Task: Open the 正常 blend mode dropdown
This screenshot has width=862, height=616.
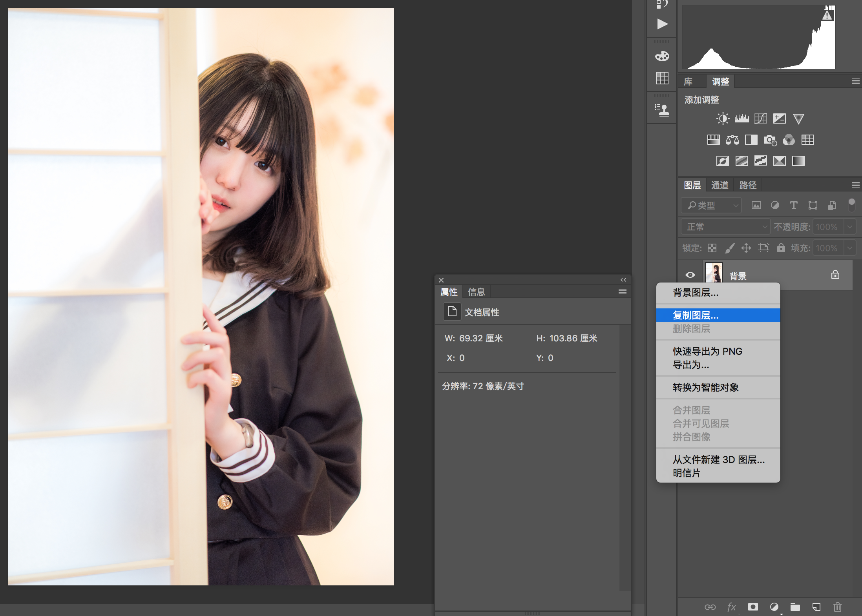Action: point(725,227)
